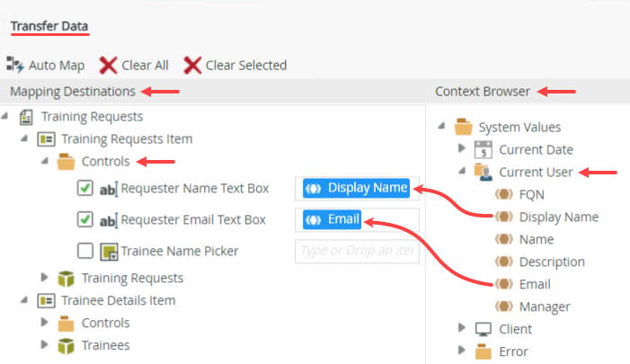
Task: Collapse the Training Requests root node
Action: (x=4, y=116)
